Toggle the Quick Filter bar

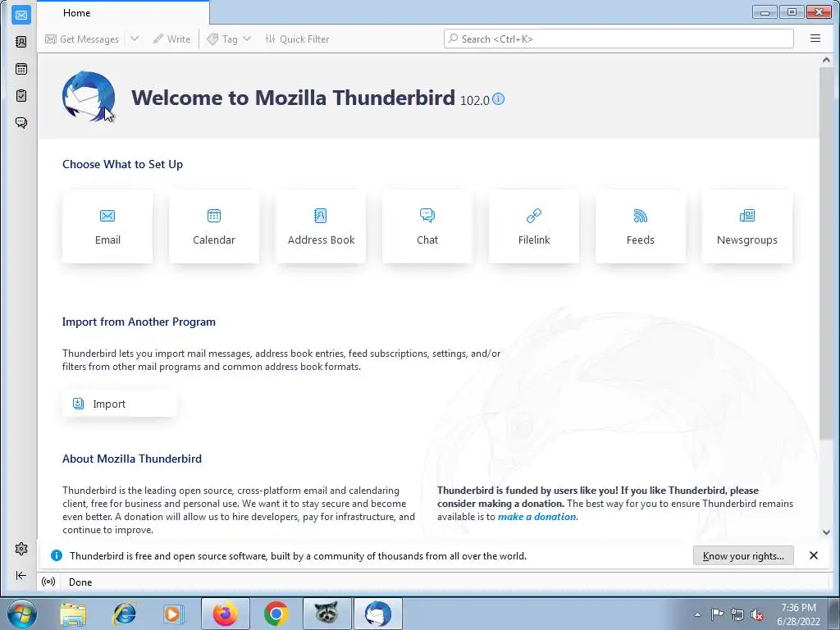[x=297, y=39]
